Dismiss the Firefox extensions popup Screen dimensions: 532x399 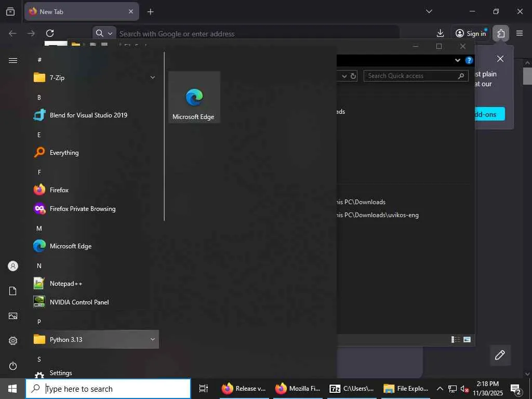(500, 59)
